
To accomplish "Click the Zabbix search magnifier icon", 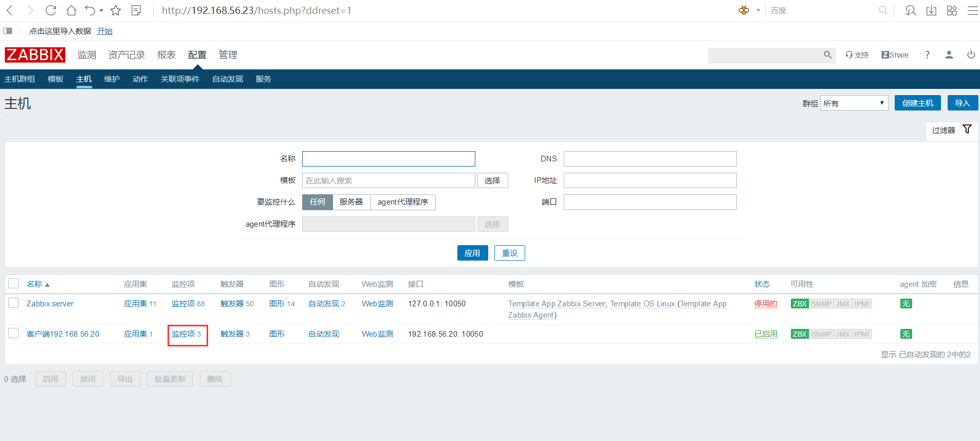I will (x=827, y=55).
